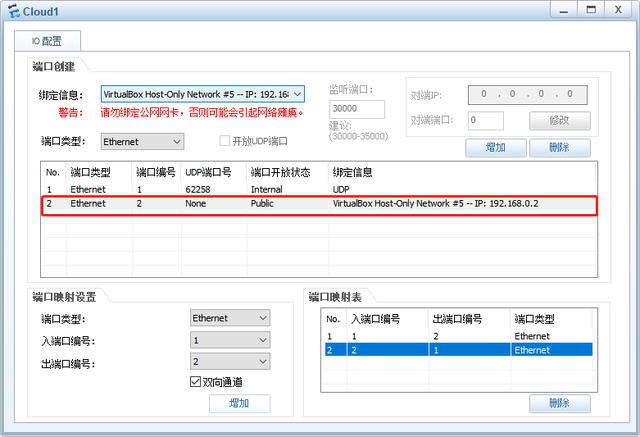The height and width of the screenshot is (437, 640).
Task: Click the 端口类型 column header in mapping table
Action: point(551,319)
